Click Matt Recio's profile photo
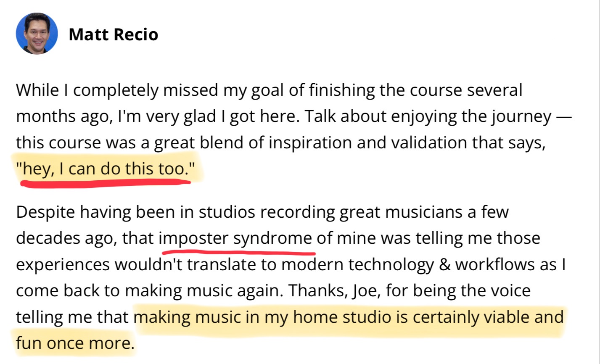The image size is (600, 364). tap(37, 33)
